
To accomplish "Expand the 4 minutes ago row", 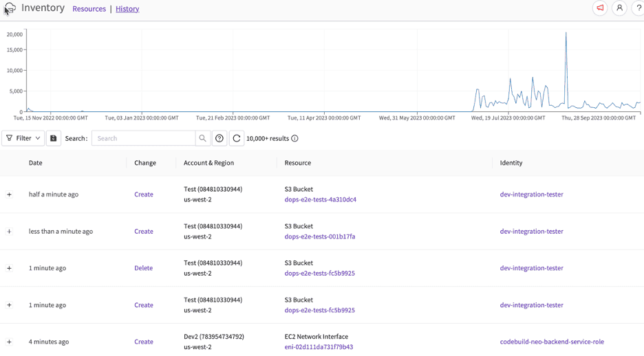I will pyautogui.click(x=9, y=342).
